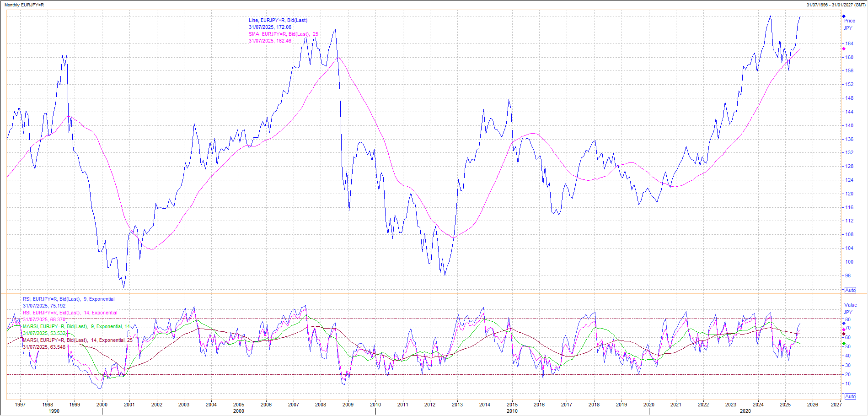Click the dark red MARSI marker diamond on the value axis
Screen dimensions: 868x416
click(x=844, y=334)
